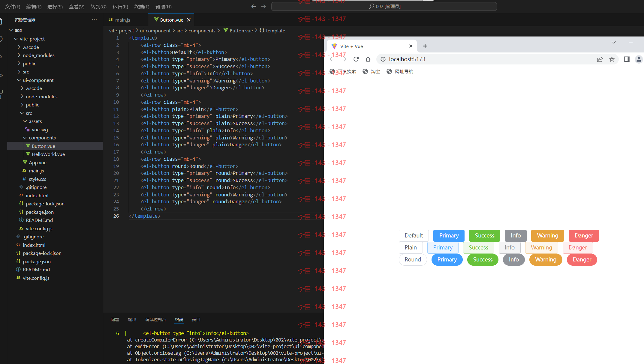Open README.md under ui-component

pos(55,220)
